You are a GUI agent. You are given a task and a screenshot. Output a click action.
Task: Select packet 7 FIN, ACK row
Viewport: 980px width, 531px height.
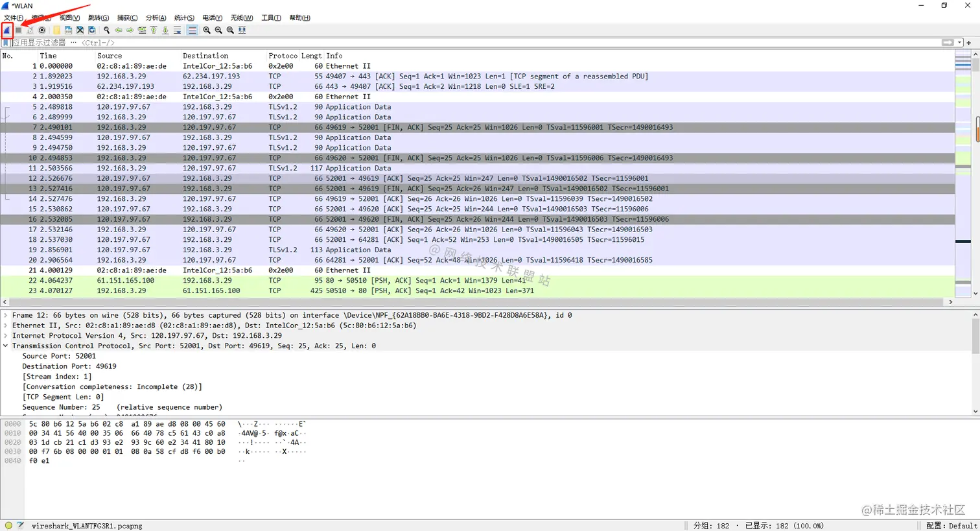point(478,127)
